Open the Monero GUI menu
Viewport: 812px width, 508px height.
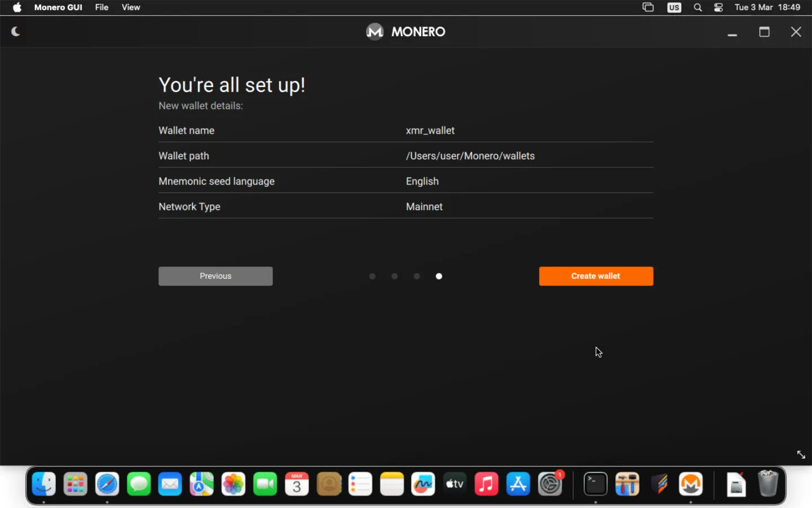point(58,7)
